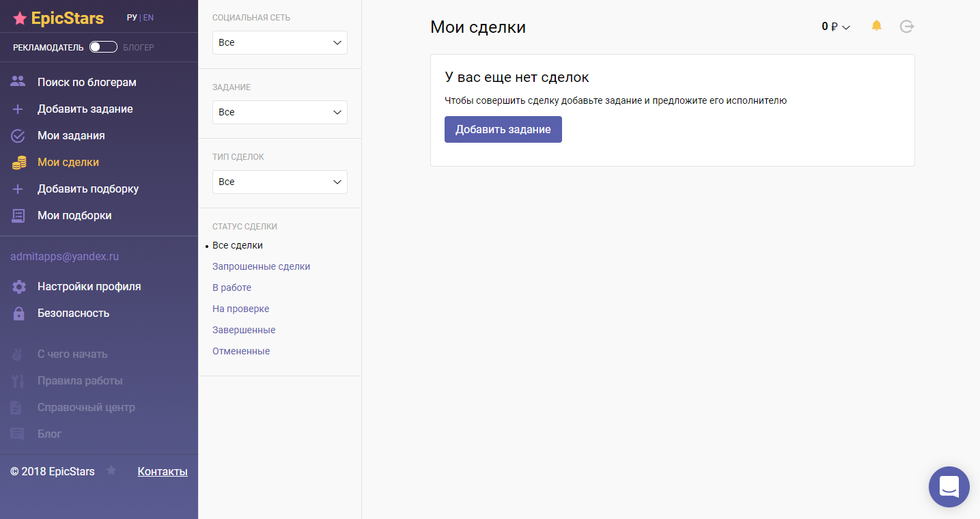Viewport: 980px width, 519px height.
Task: Click the document icon beside Справочный центр
Action: click(x=16, y=408)
